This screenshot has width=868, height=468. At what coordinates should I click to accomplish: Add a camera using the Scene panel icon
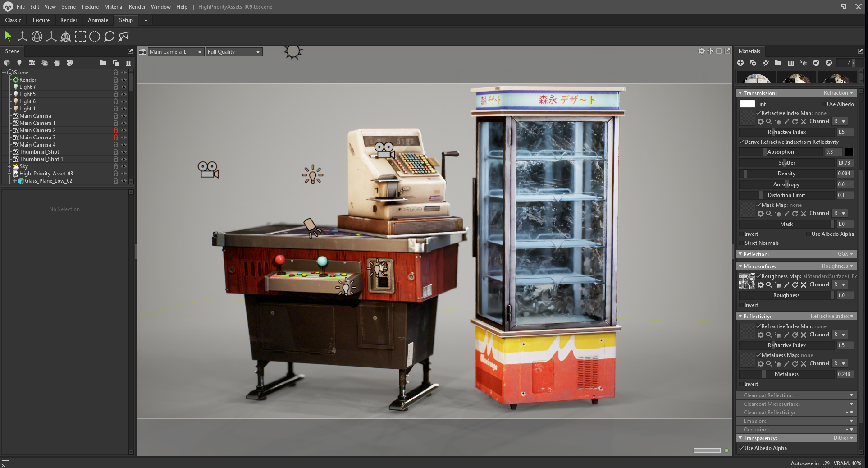[32, 63]
